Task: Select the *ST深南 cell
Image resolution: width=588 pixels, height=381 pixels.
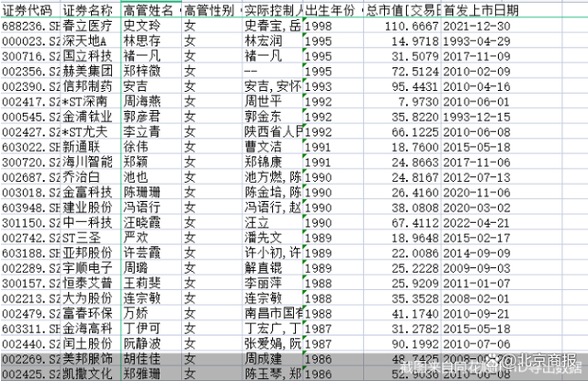Action: (90, 102)
